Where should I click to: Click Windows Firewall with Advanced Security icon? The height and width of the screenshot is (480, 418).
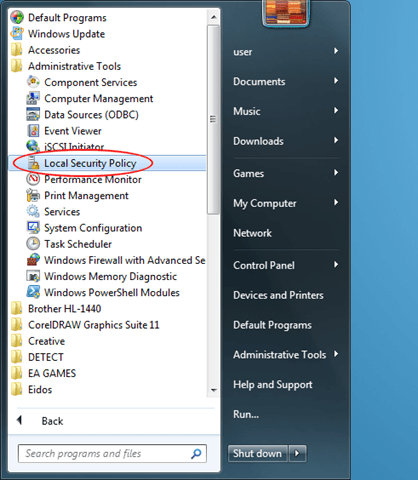33,260
